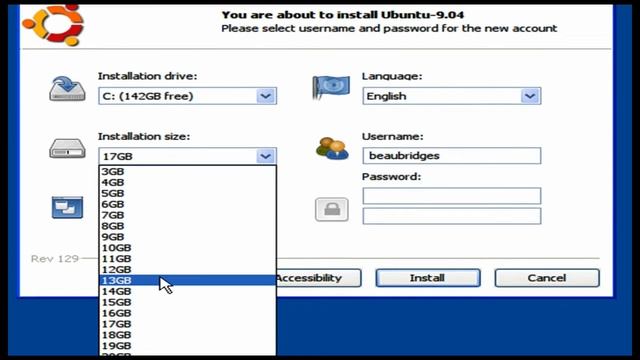Pick 19GB from the size list

(x=187, y=346)
